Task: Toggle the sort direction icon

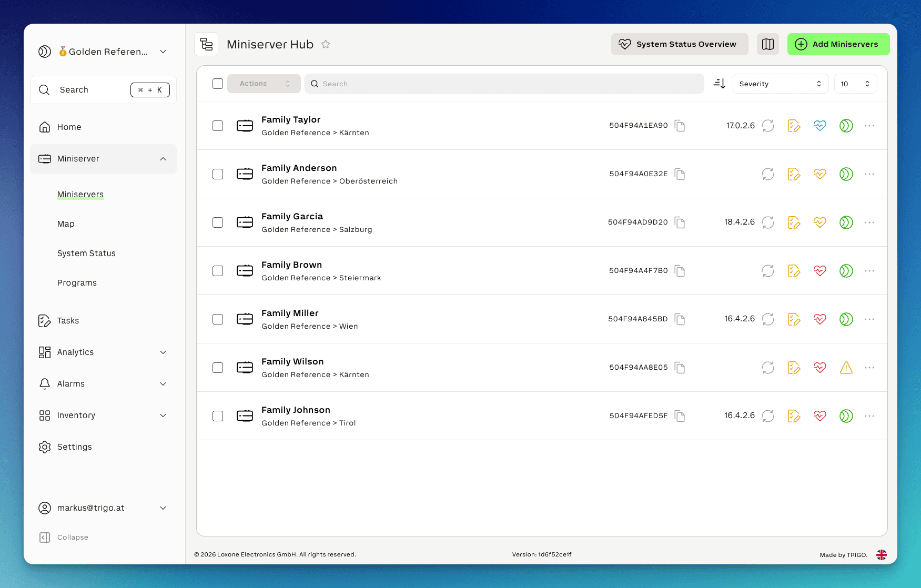Action: point(720,84)
